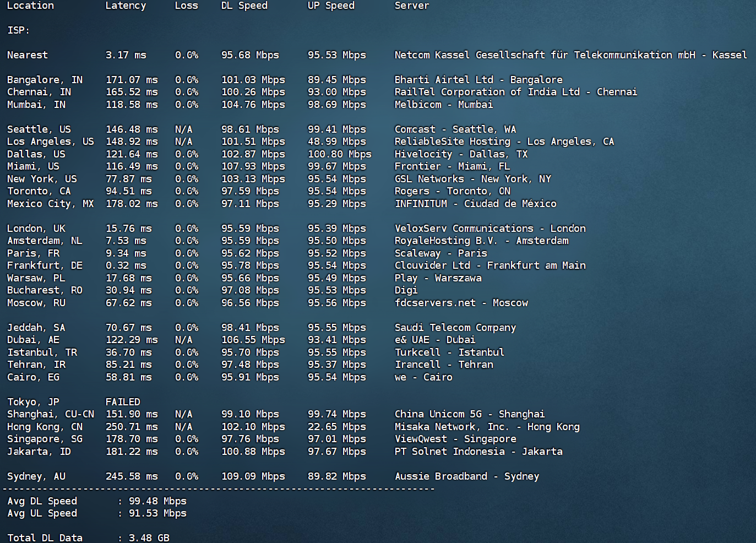Screen dimensions: 756x543
Task: Click "INFINITUM - Ciudad de México" server
Action: pyautogui.click(x=476, y=204)
